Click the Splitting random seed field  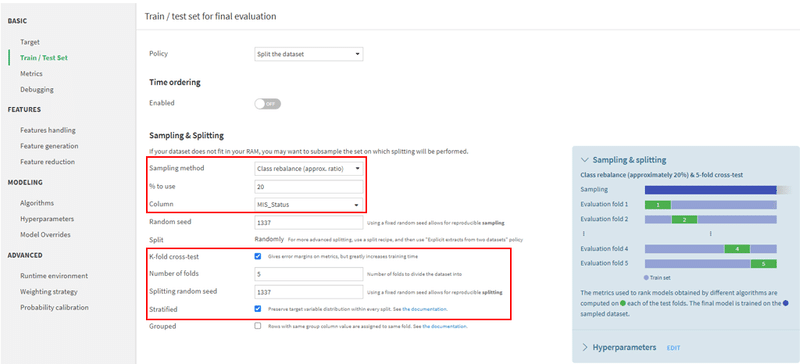308,292
